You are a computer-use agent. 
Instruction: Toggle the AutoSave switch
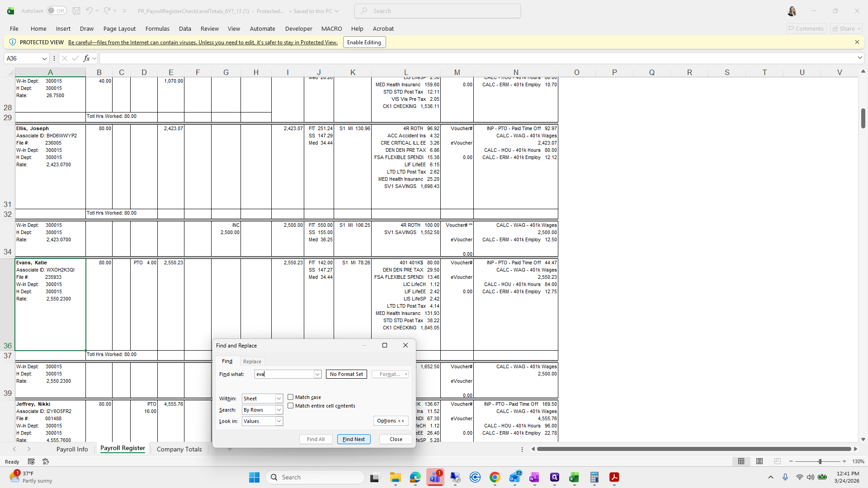pos(57,11)
